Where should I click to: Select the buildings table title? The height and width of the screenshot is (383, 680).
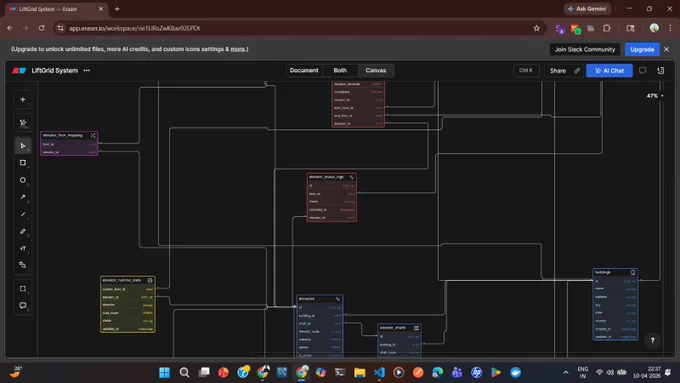coord(603,272)
